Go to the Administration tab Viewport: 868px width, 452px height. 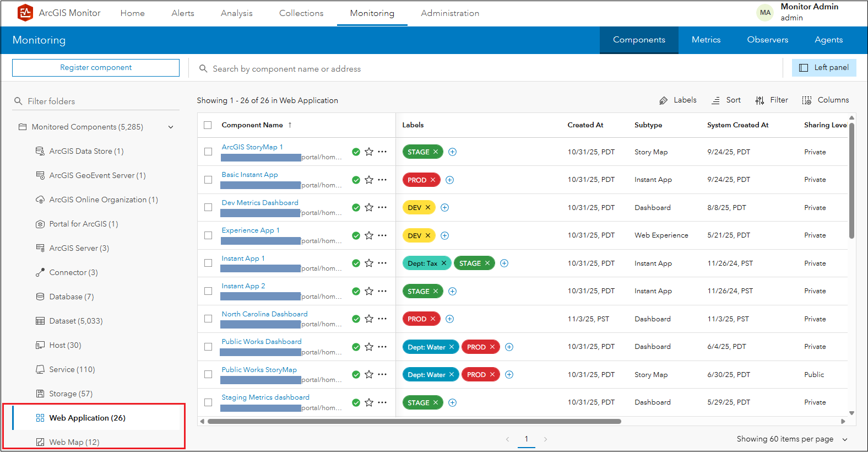pos(450,13)
